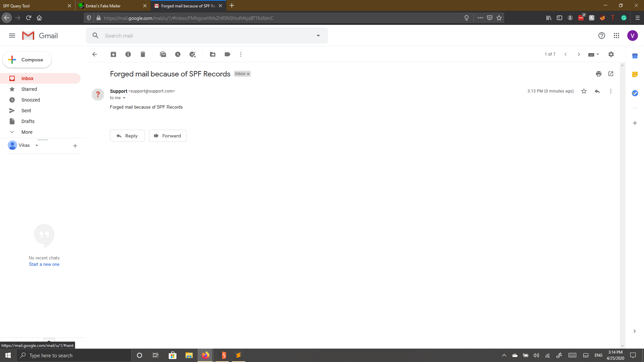Move the email to a folder

pos(212,54)
